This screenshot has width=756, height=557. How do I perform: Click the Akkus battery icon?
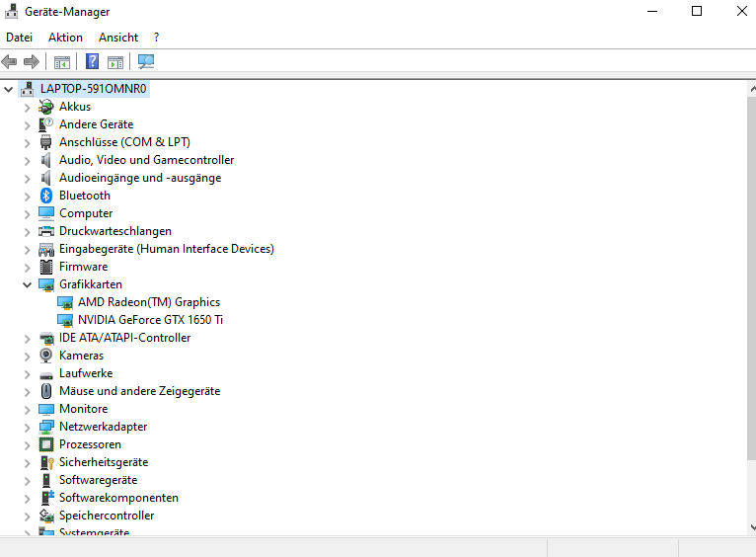click(x=45, y=107)
